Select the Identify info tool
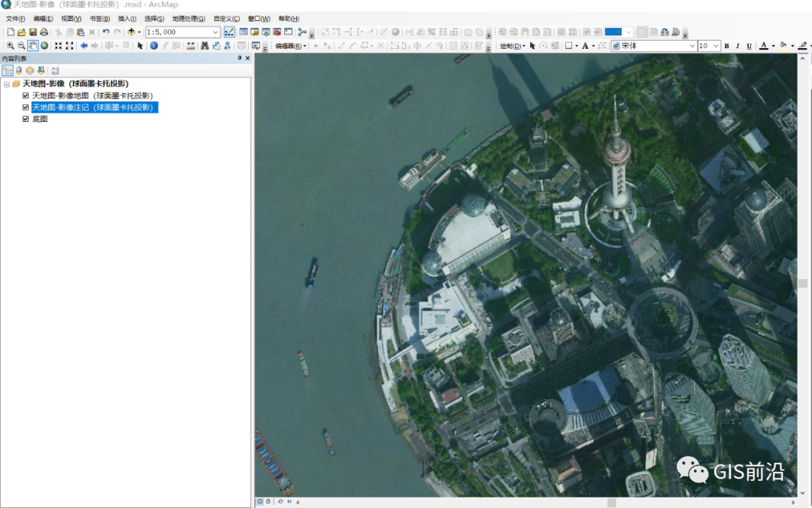This screenshot has width=812, height=508. coord(153,46)
